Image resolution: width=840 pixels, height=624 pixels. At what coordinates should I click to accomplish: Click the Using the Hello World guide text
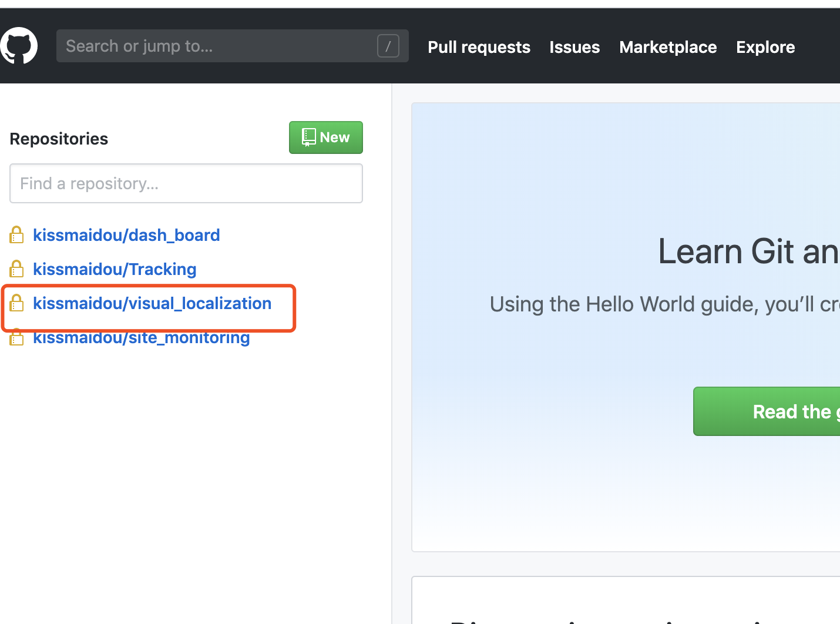664,304
